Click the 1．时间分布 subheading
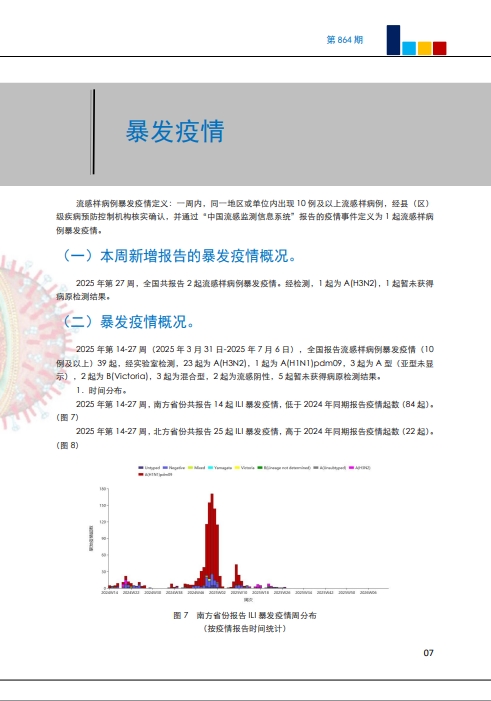 101,390
